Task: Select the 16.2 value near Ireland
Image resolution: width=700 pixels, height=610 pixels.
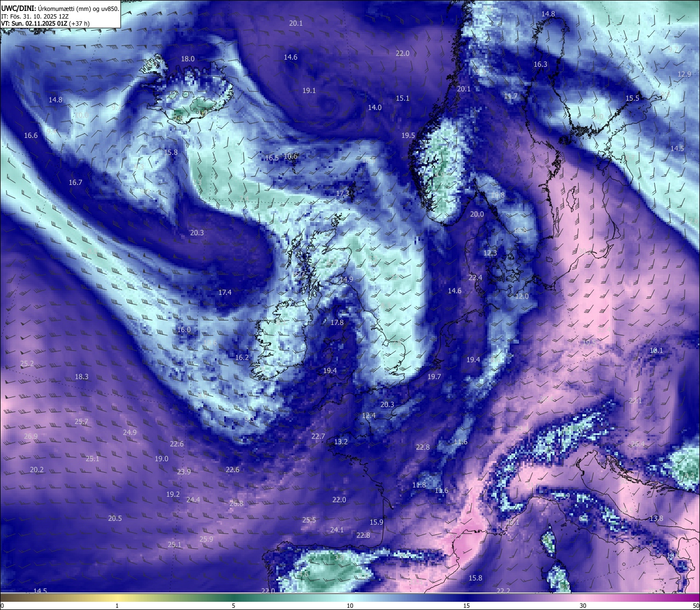Action: tap(242, 357)
